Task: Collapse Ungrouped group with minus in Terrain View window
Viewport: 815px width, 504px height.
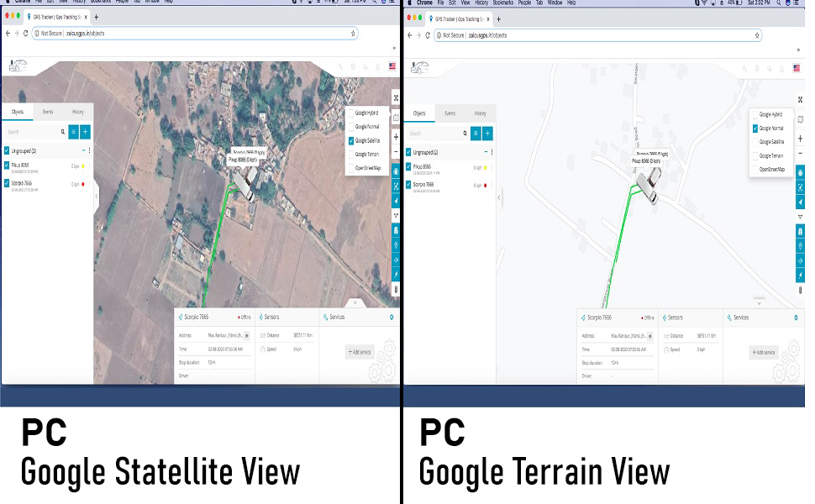Action: (x=486, y=152)
